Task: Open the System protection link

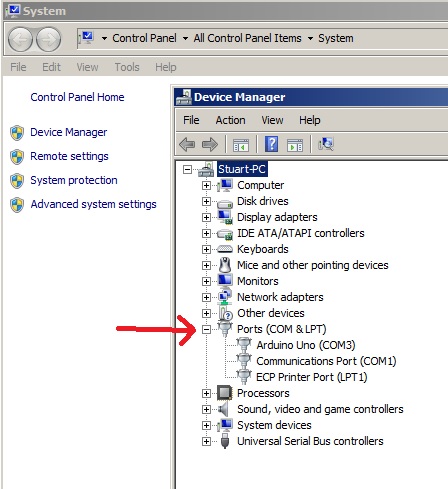Action: pos(74,180)
